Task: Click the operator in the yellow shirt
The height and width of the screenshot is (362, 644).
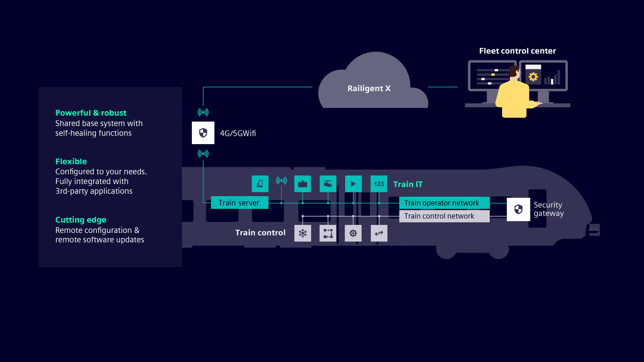Action: tap(515, 92)
